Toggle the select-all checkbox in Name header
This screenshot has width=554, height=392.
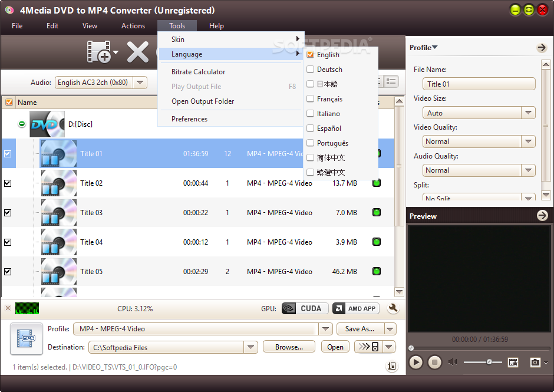pos(9,102)
